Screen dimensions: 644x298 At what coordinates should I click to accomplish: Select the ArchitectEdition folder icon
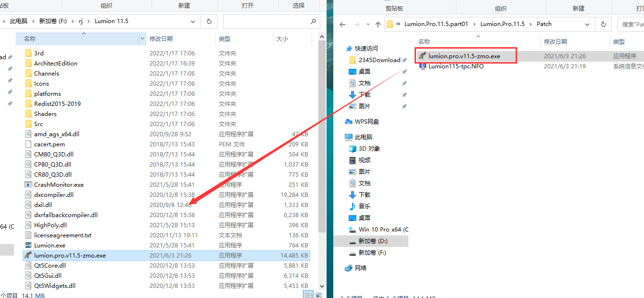(28, 63)
